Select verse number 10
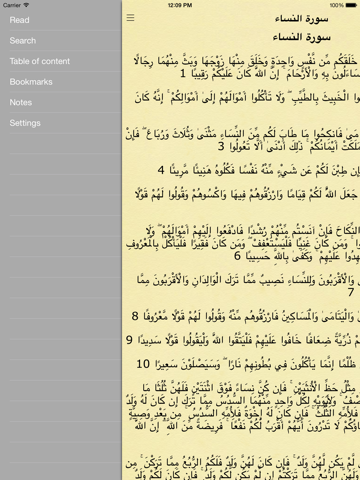This screenshot has height=480, width=360. 143,364
